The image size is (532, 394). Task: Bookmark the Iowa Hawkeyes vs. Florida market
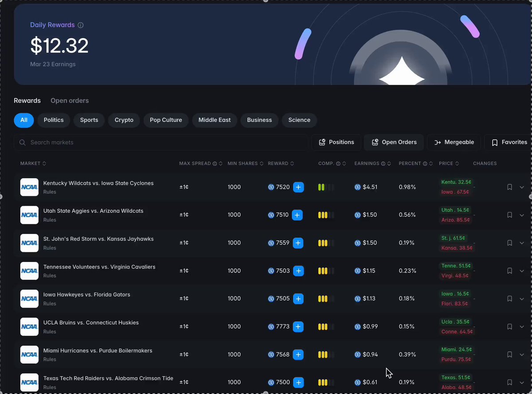click(510, 299)
